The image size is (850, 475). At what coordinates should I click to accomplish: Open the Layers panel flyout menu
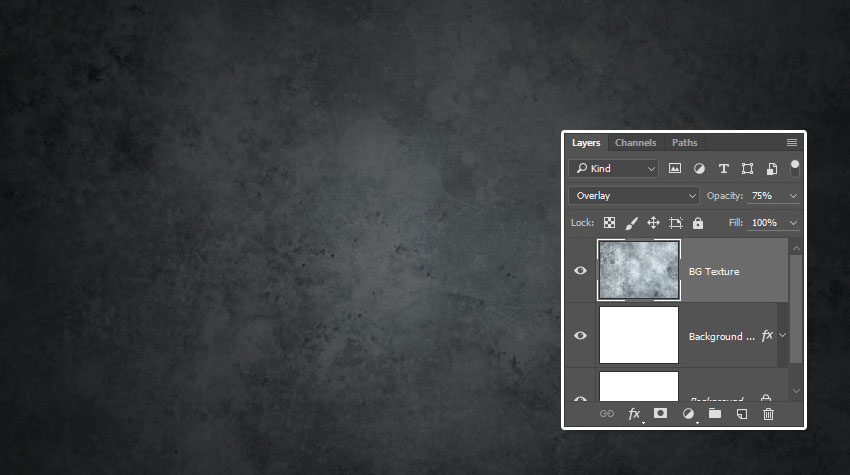(x=791, y=143)
